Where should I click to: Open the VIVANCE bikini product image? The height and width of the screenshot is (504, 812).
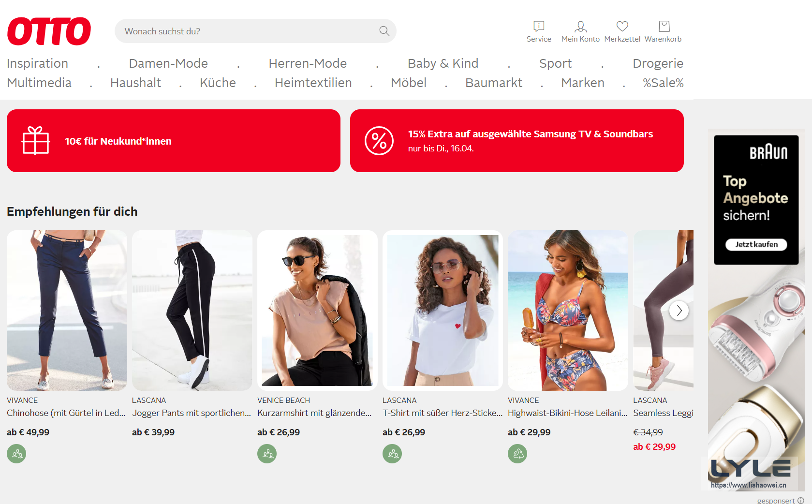(x=568, y=311)
